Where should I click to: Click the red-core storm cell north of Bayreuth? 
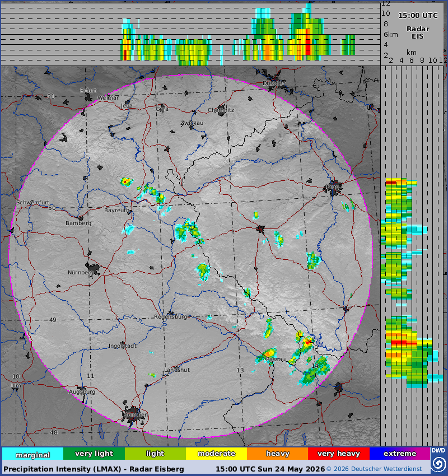(x=126, y=181)
